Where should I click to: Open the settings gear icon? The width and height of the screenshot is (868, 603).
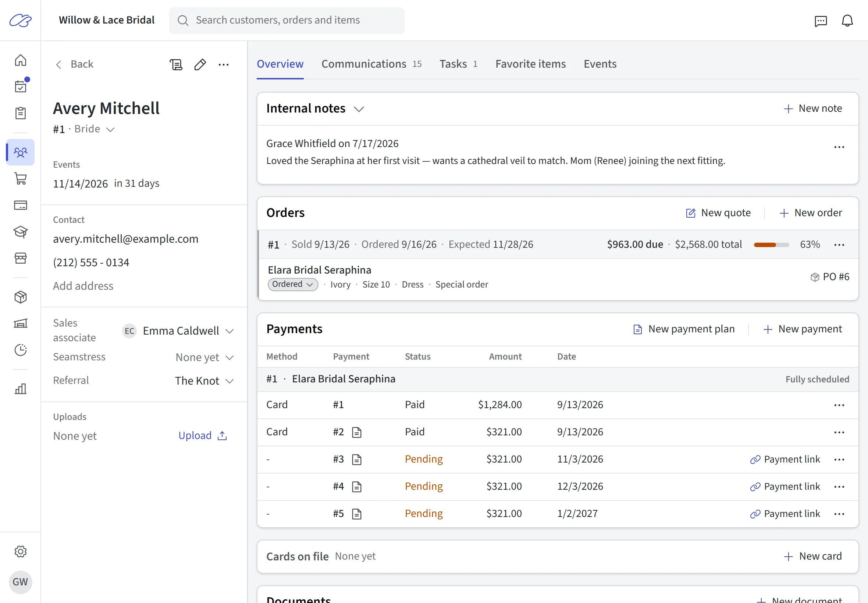point(20,551)
